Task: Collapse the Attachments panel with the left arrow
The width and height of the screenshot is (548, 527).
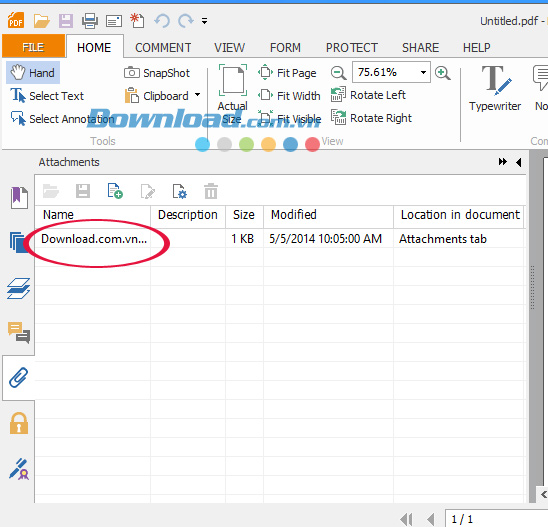Action: pyautogui.click(x=519, y=162)
